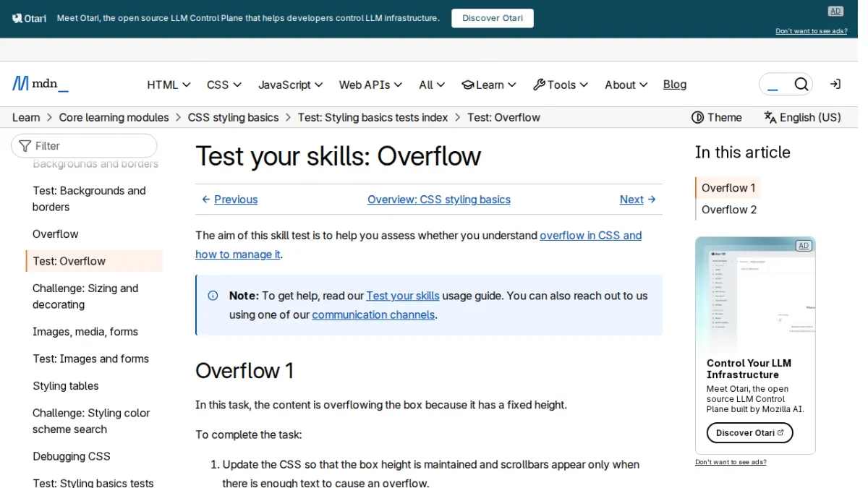Go to Overflow 1 in the article contents
The width and height of the screenshot is (868, 488).
(728, 188)
